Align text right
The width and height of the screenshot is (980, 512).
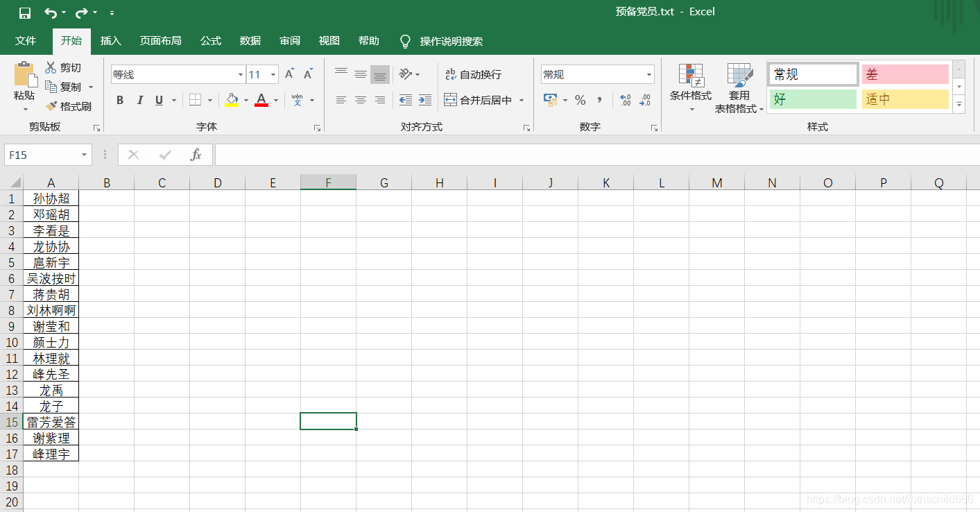[379, 100]
